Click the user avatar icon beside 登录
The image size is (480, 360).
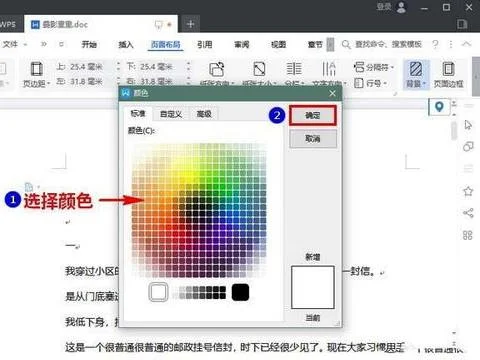click(402, 7)
